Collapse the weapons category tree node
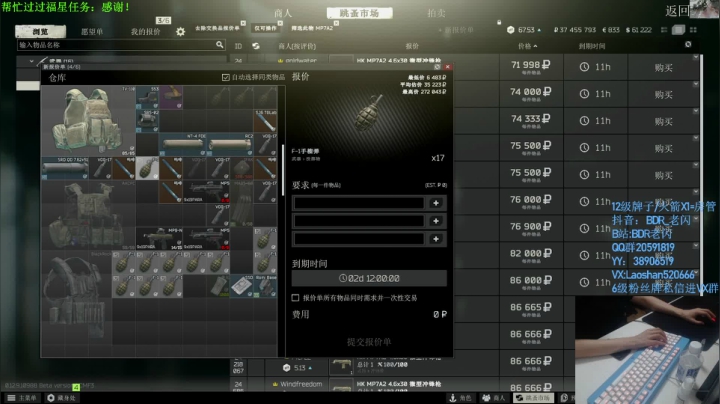The width and height of the screenshot is (720, 404). [31, 61]
